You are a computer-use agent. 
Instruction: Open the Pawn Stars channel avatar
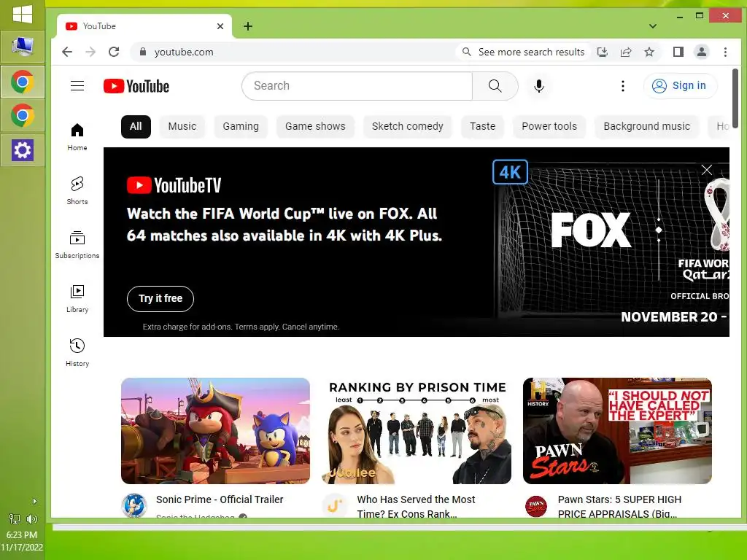[x=536, y=506]
